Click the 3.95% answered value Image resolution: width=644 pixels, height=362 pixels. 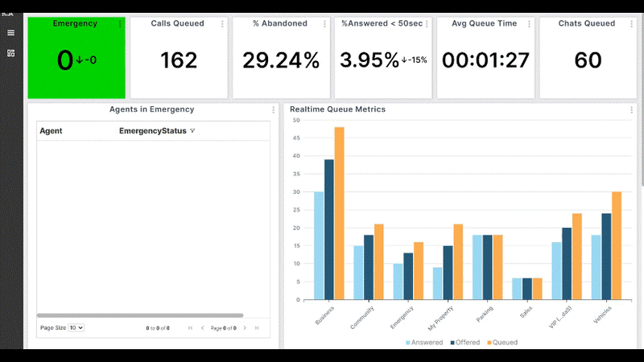(369, 60)
